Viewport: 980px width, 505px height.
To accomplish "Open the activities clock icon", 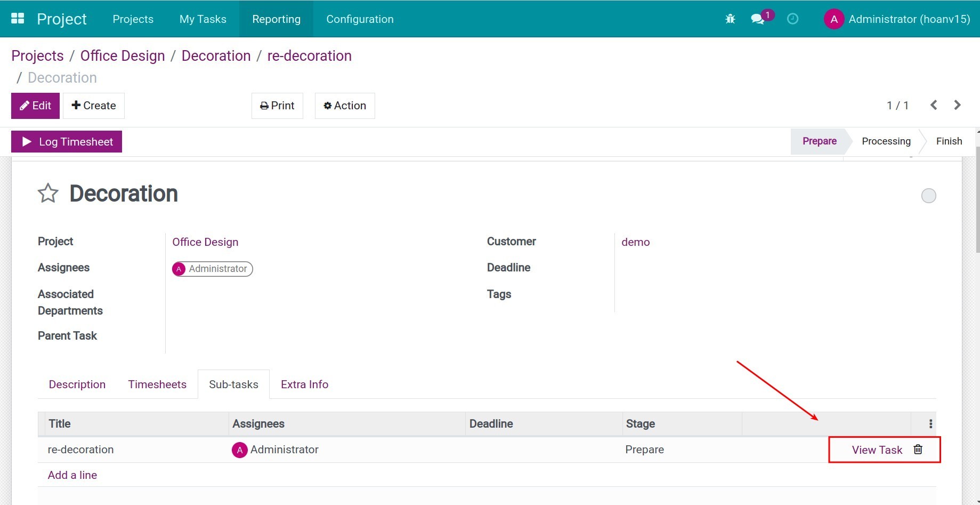I will coord(792,19).
